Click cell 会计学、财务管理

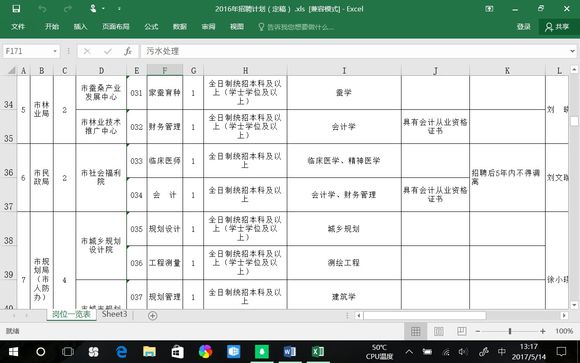pos(344,195)
